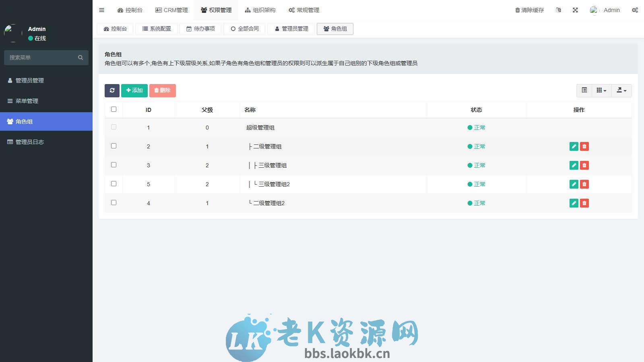
Task: Click the language switch icon near Admin avatar
Action: 559,10
